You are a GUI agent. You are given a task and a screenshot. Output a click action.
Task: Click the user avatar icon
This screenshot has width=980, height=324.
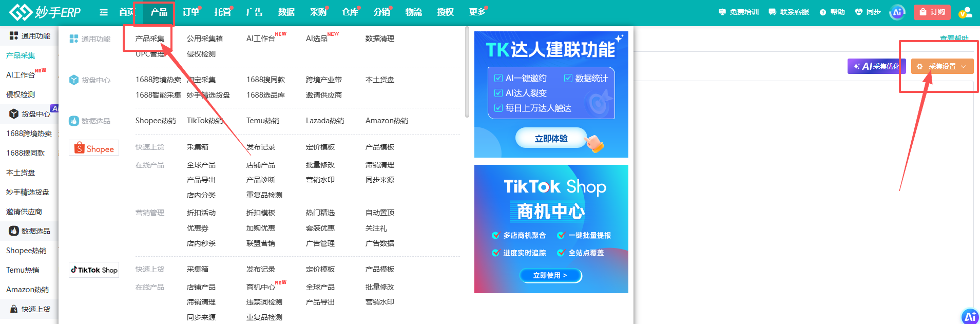click(965, 12)
